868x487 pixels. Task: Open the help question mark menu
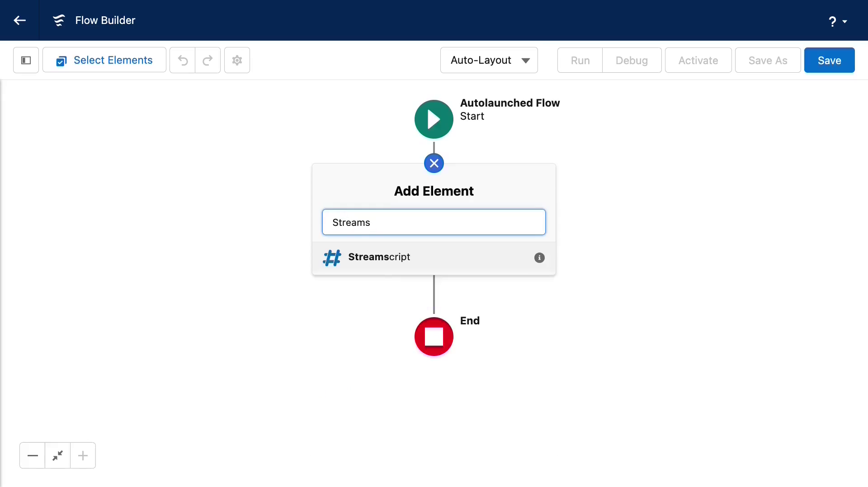point(837,21)
